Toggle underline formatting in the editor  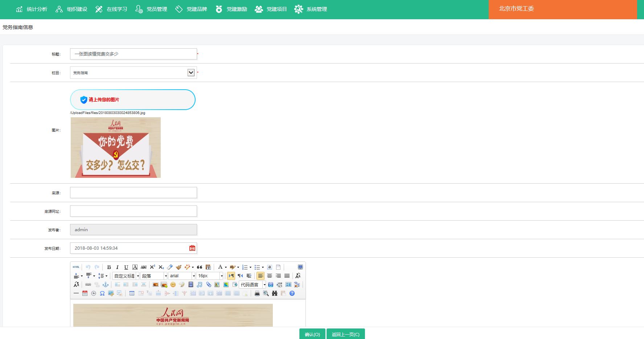[x=126, y=267]
